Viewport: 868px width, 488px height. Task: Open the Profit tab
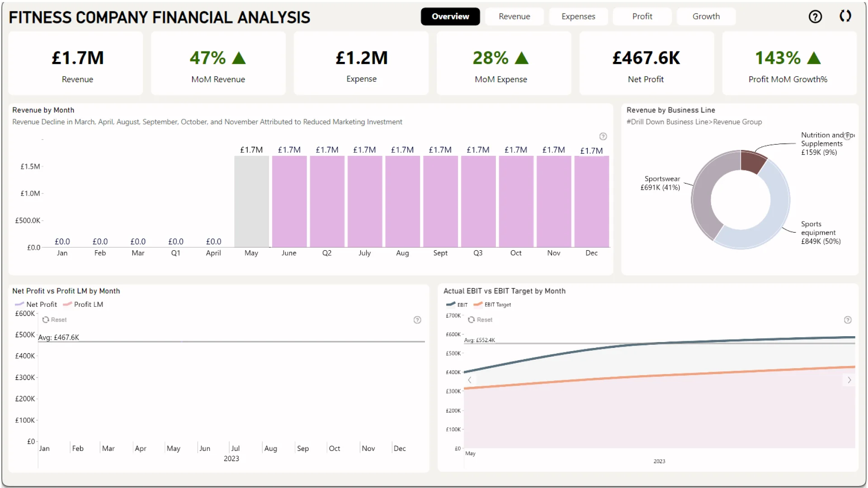(642, 16)
